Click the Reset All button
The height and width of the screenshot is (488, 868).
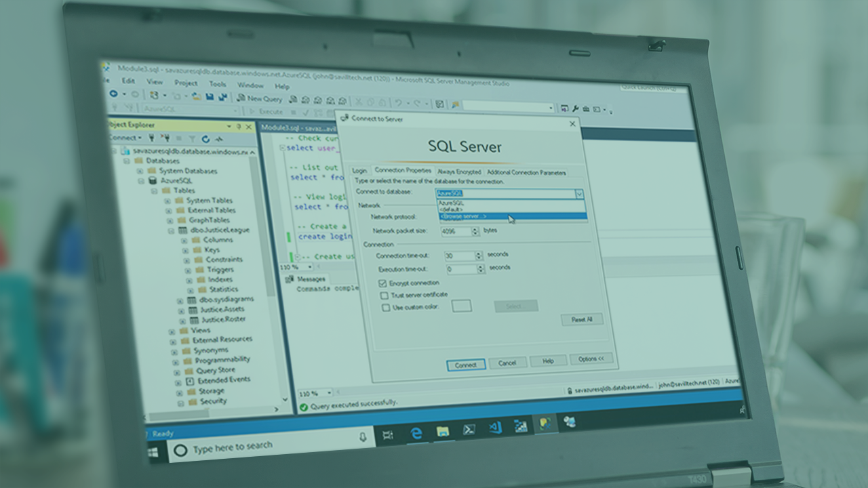[x=582, y=319]
